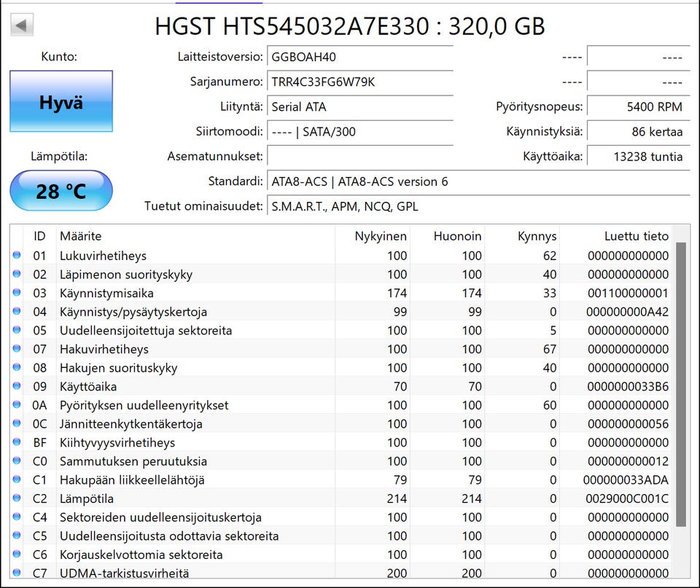
Task: Select the Hakuvirhetiheys attribute name
Action: tap(104, 349)
